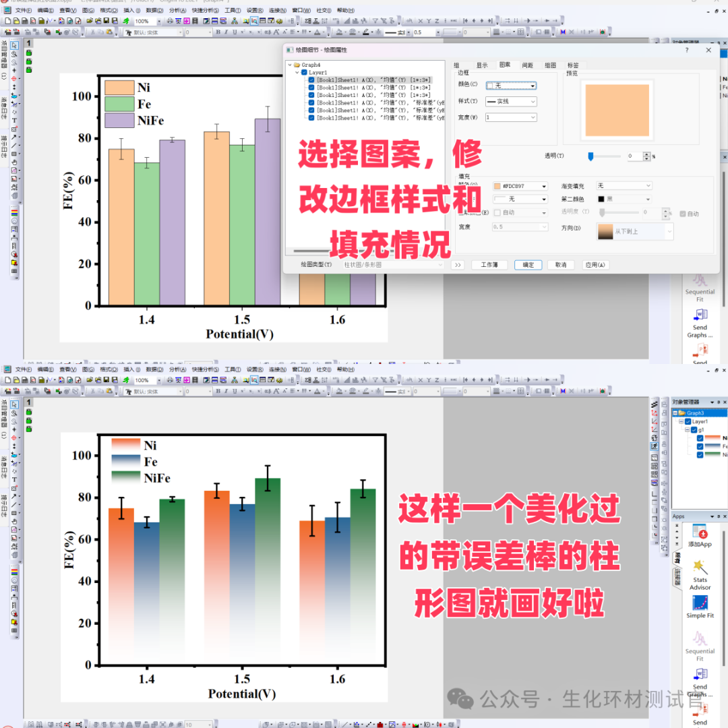Click Save project icon in upper window toolbar
Image resolution: width=728 pixels, height=728 pixels.
tap(107, 21)
